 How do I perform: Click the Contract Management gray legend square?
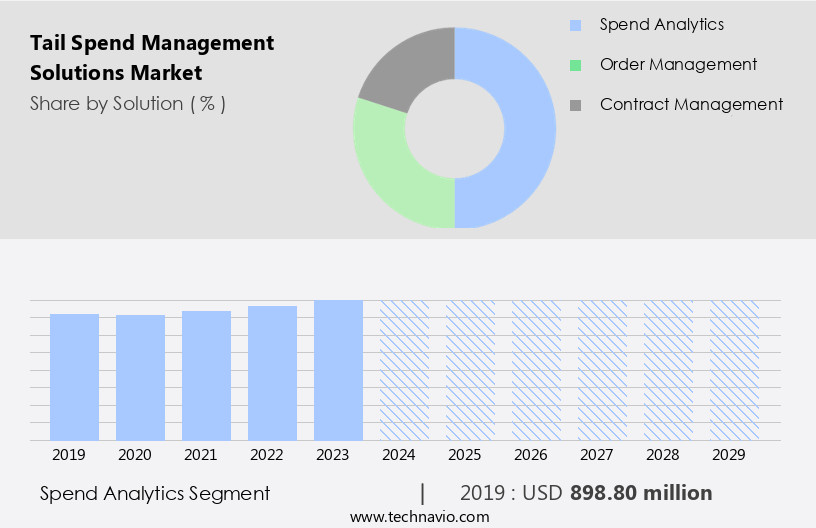pos(575,105)
